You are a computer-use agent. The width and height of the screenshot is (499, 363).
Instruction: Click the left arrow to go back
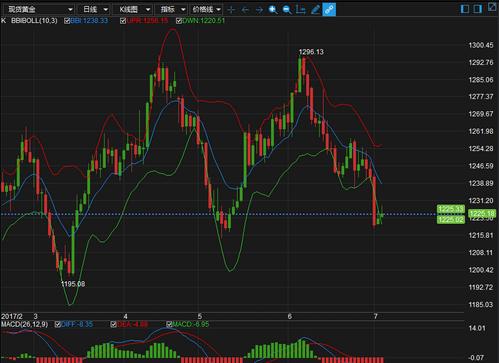tap(245, 10)
